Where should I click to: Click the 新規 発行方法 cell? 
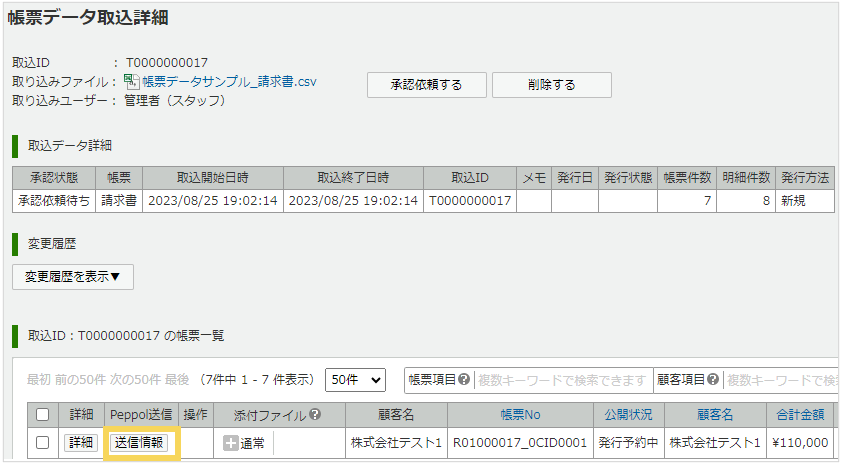[805, 201]
